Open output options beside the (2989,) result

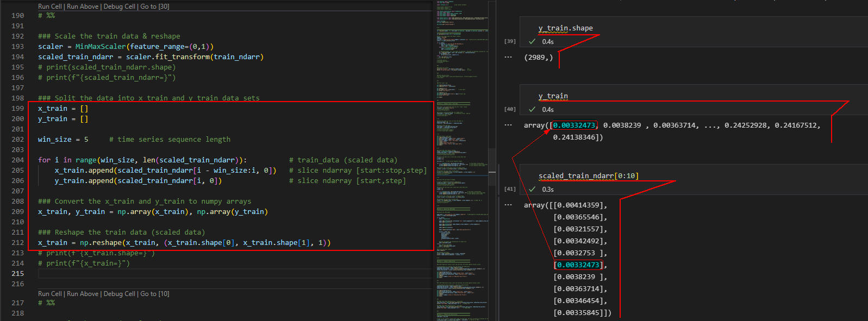508,57
